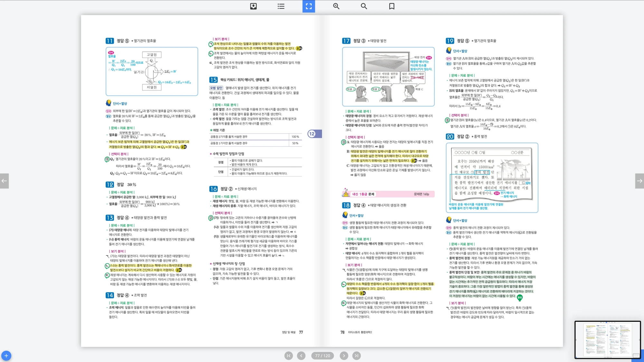
Task: Bookmark the current page
Action: 392,6
